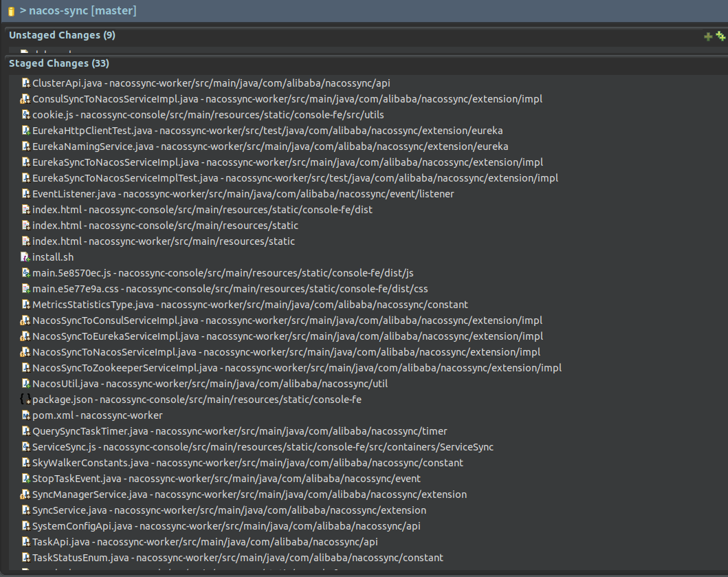728x577 pixels.
Task: Click file icon of EurekaHttpClientTest.java
Action: coord(26,131)
